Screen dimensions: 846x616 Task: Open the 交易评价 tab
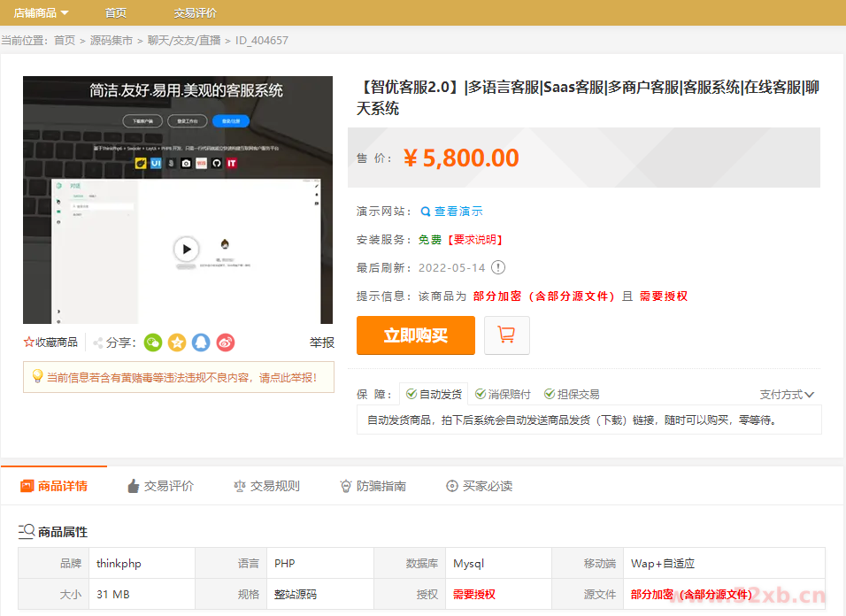tap(159, 486)
